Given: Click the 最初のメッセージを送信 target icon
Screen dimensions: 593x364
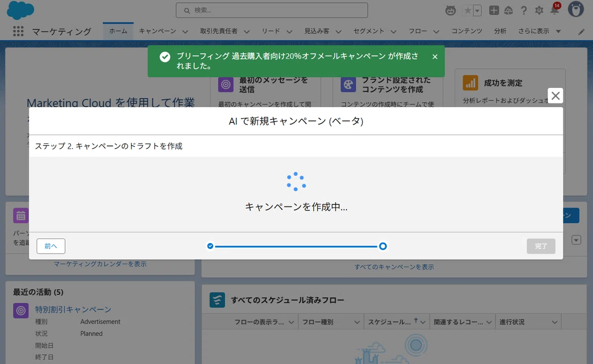Looking at the screenshot, I should [x=225, y=84].
